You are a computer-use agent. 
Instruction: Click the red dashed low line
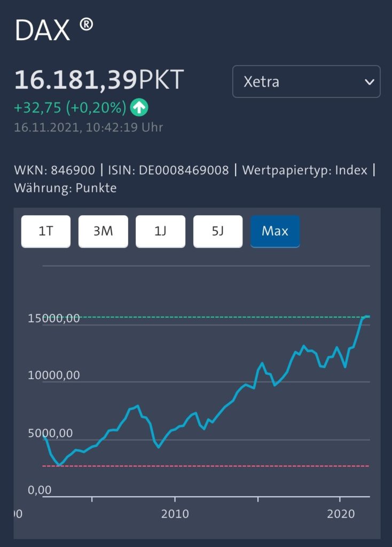pyautogui.click(x=206, y=466)
